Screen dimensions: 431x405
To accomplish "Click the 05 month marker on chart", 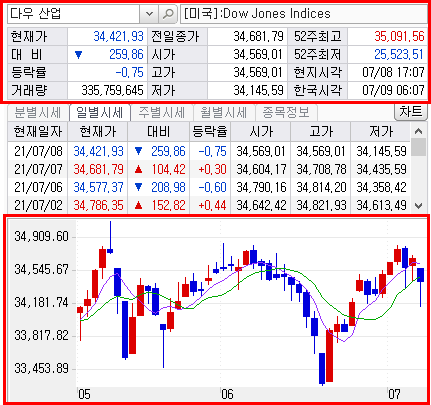I will [x=84, y=394].
